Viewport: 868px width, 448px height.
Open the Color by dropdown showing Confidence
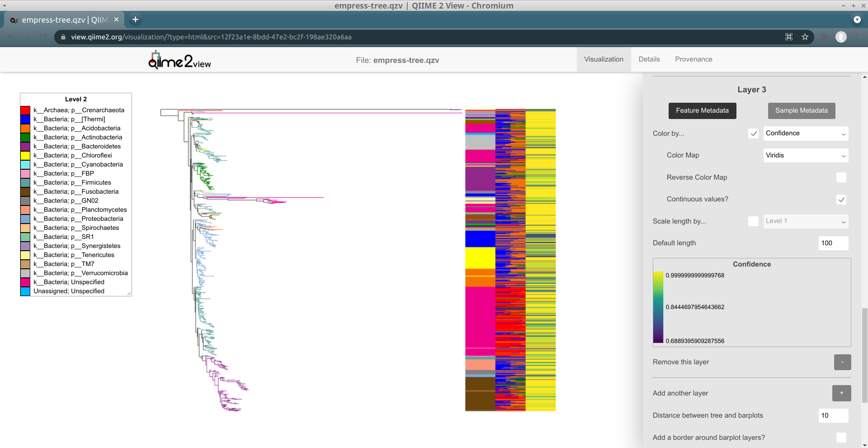click(806, 133)
